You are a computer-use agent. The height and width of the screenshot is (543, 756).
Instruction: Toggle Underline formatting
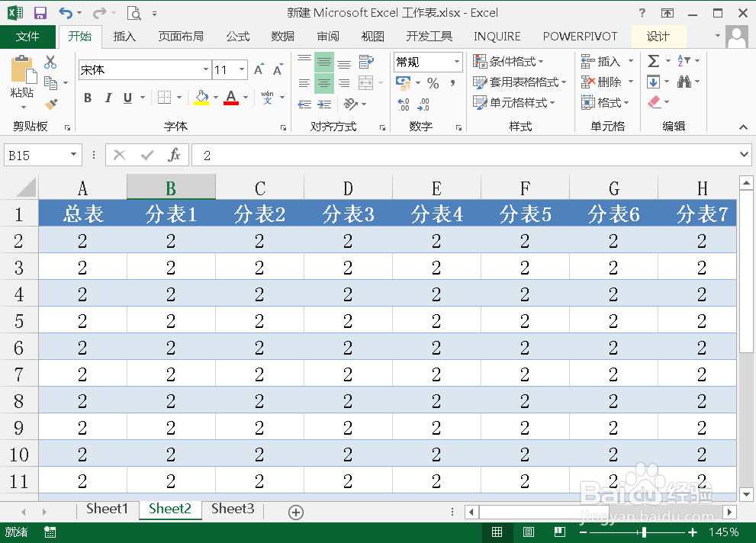click(127, 98)
